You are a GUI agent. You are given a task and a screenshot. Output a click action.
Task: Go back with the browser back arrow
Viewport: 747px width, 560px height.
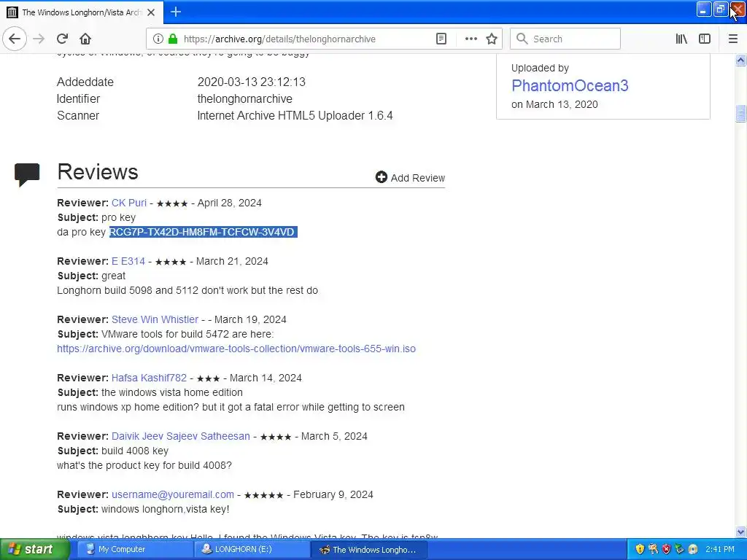click(x=15, y=39)
